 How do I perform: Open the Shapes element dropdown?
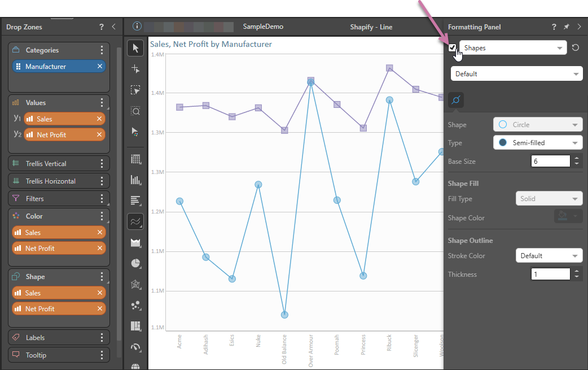click(x=513, y=48)
